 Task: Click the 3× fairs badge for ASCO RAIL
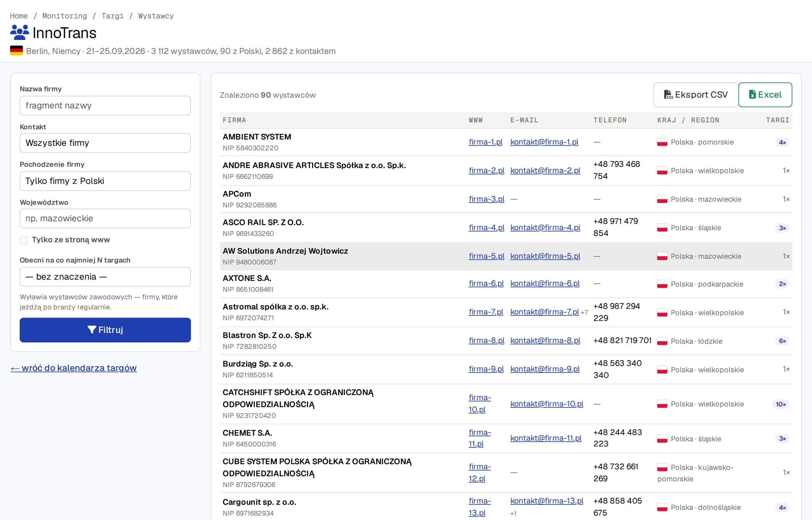pyautogui.click(x=782, y=228)
